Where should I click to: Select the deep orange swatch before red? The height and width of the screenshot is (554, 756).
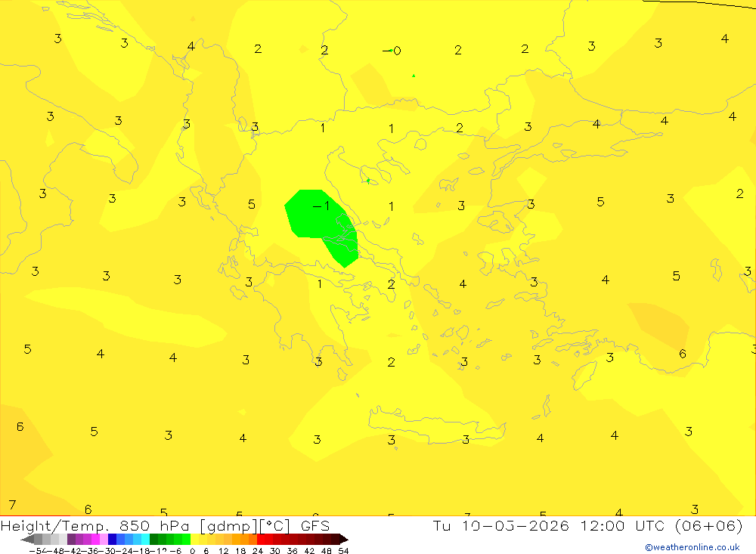253,540
